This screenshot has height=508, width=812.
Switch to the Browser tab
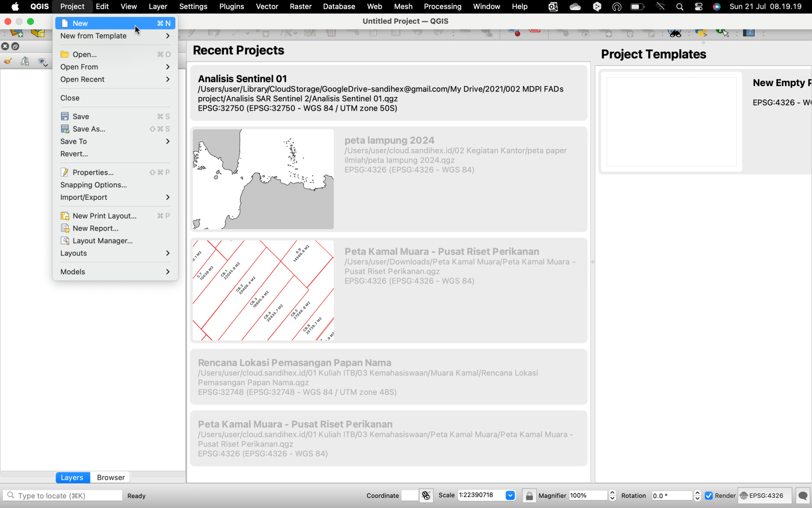point(111,478)
